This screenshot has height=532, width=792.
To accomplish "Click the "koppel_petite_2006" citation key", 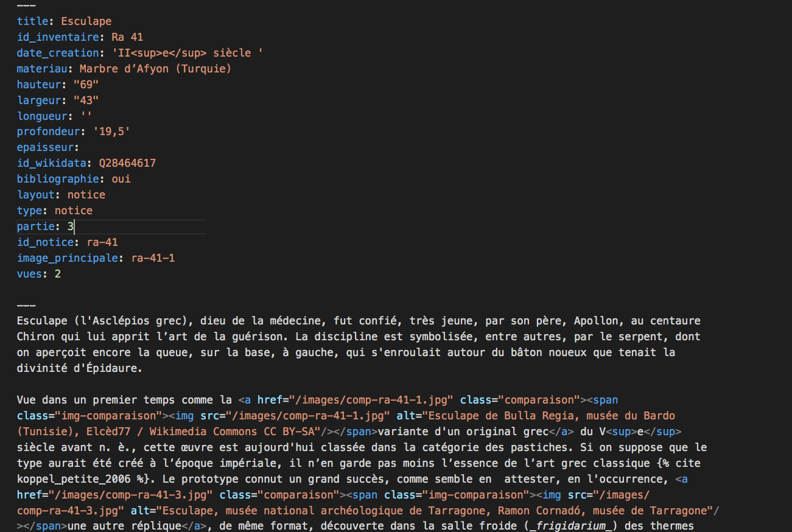I will (x=74, y=479).
